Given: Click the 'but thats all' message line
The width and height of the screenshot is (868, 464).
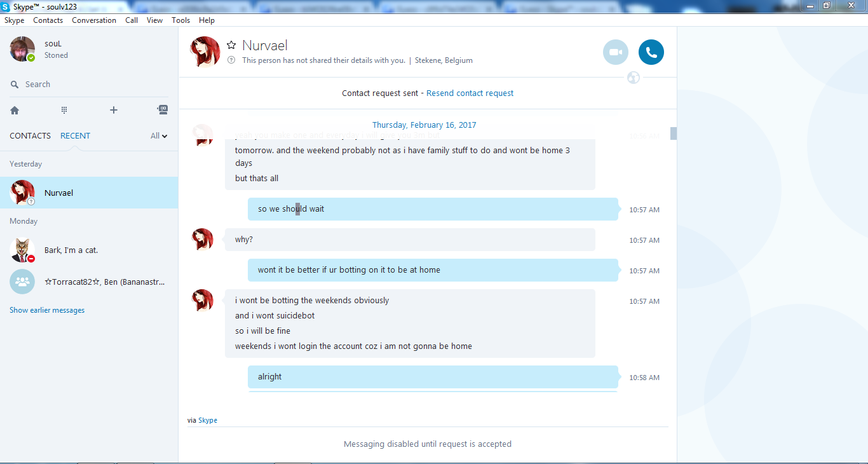Looking at the screenshot, I should coord(257,179).
